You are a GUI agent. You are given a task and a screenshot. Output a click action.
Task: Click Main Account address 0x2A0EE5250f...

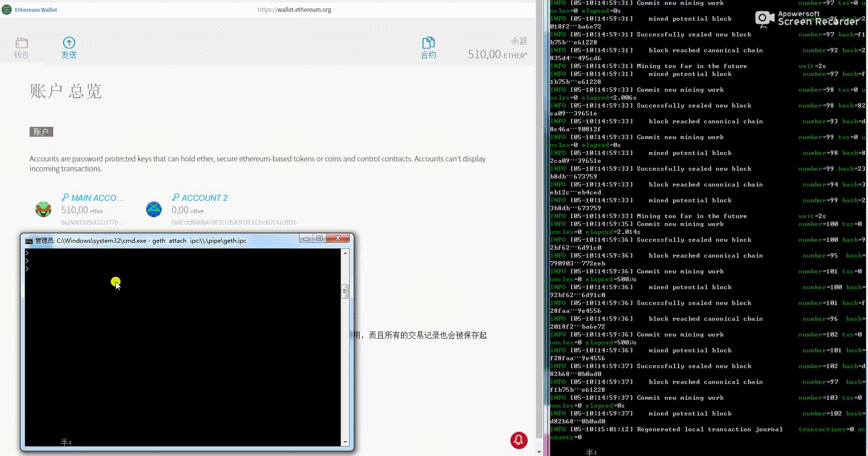pyautogui.click(x=92, y=222)
